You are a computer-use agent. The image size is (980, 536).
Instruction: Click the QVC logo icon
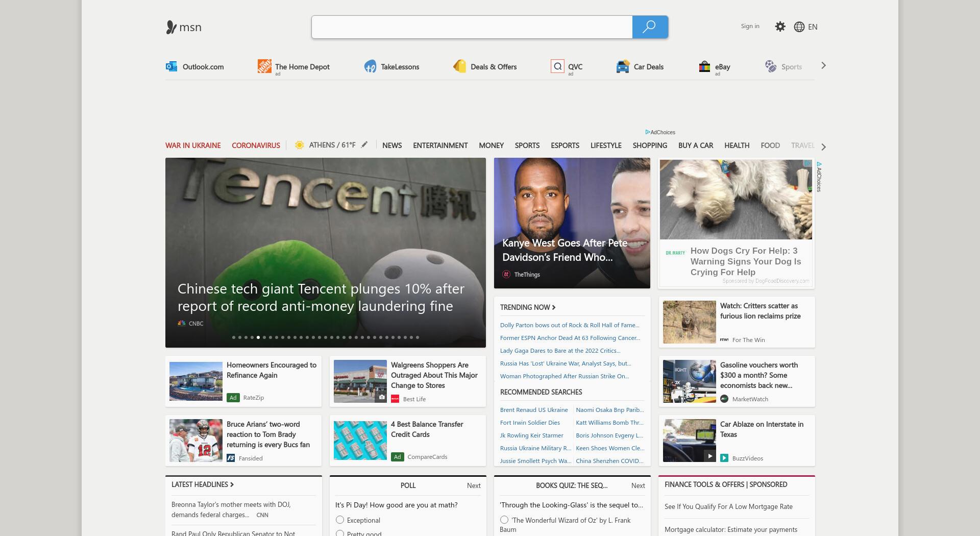557,66
